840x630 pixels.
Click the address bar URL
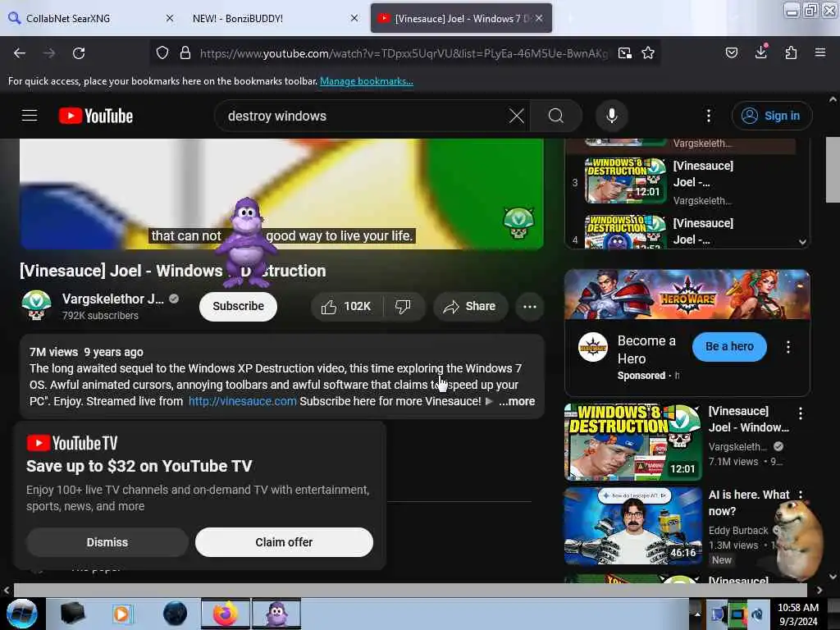[x=404, y=53]
